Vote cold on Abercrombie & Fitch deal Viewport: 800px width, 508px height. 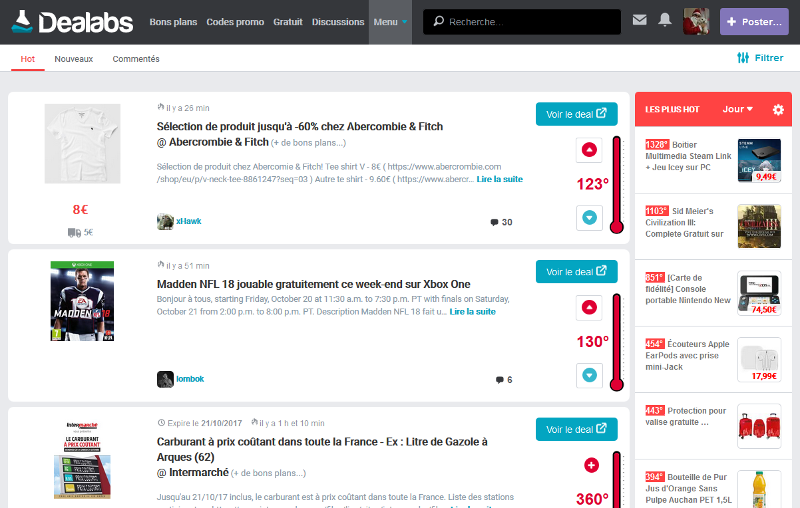(589, 218)
